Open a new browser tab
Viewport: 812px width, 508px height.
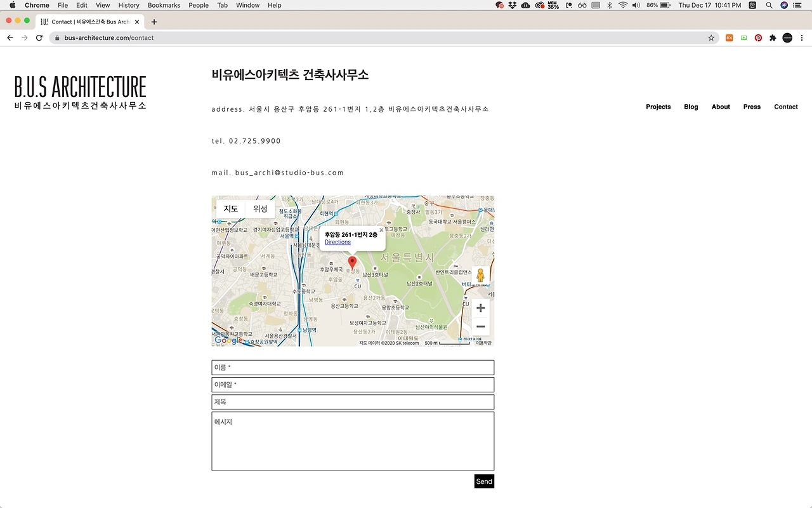(x=154, y=22)
